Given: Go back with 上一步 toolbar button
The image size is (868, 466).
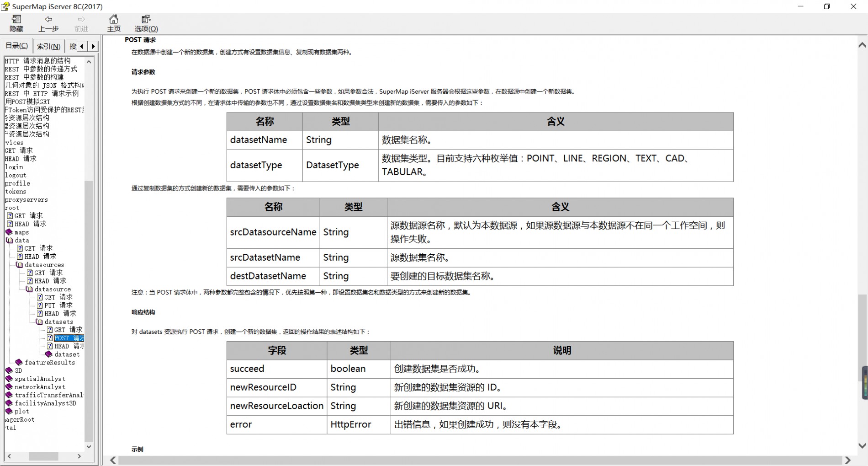Looking at the screenshot, I should [48, 23].
